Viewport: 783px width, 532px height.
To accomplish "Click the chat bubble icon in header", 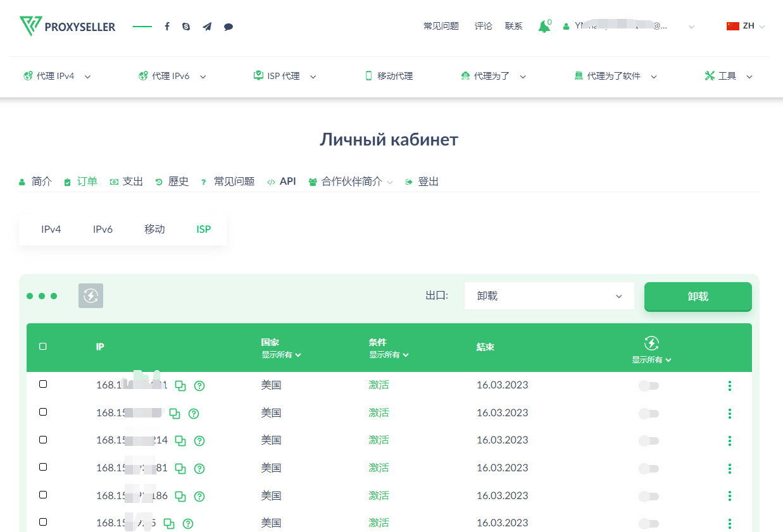I will click(x=229, y=27).
